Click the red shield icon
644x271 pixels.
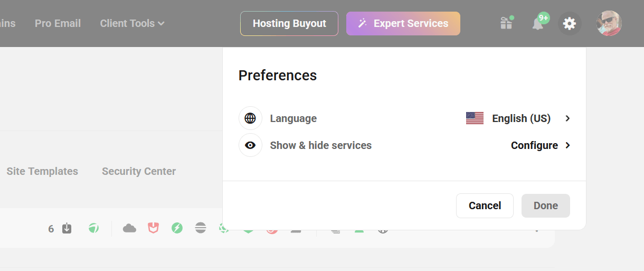pos(153,228)
